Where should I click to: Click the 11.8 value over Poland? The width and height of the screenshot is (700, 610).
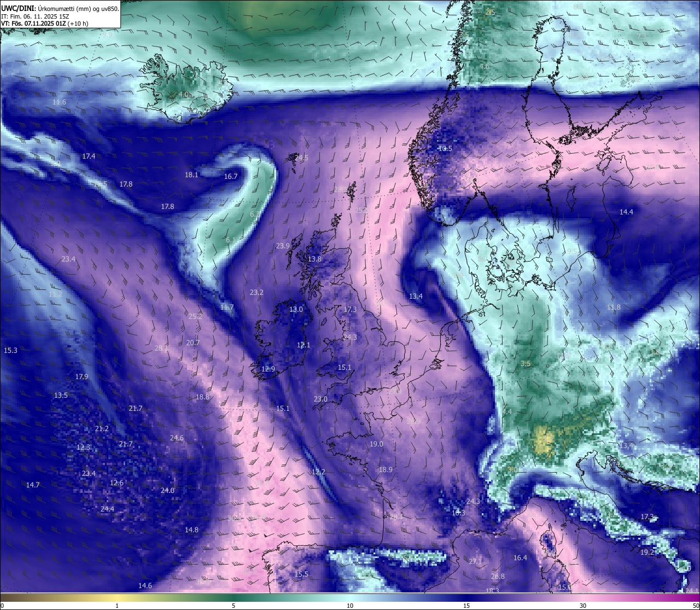point(614,307)
